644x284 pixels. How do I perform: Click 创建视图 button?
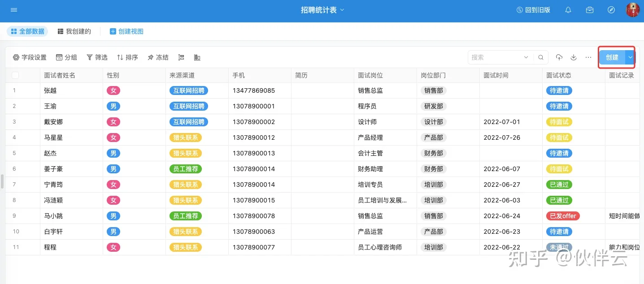[x=126, y=31]
